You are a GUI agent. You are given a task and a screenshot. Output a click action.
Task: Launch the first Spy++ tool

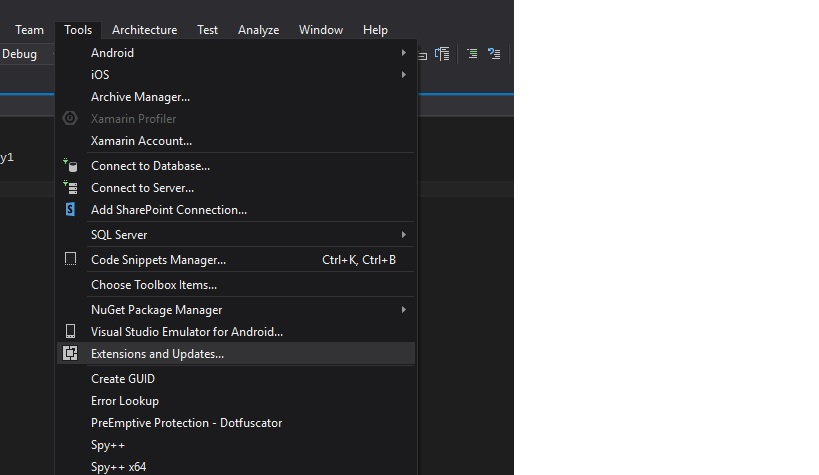[236, 445]
